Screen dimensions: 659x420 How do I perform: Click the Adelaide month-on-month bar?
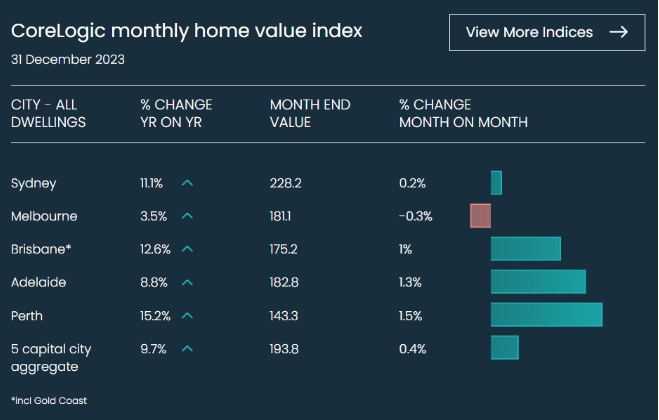coord(537,281)
